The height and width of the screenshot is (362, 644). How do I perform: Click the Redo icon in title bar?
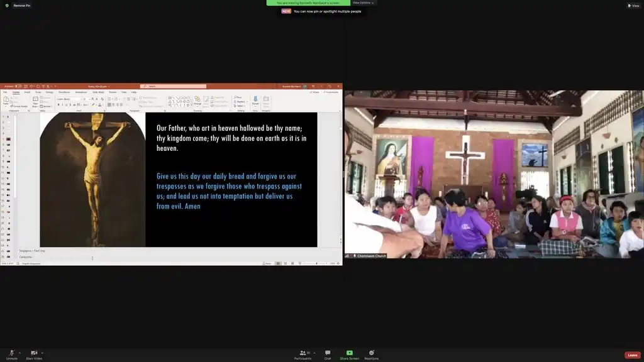click(38, 87)
